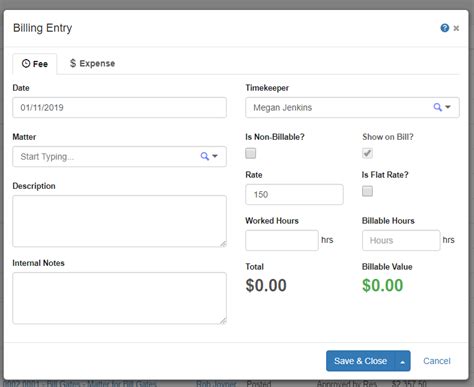The image size is (474, 387).
Task: Search timekeepers using the magnifier icon
Action: 437,107
